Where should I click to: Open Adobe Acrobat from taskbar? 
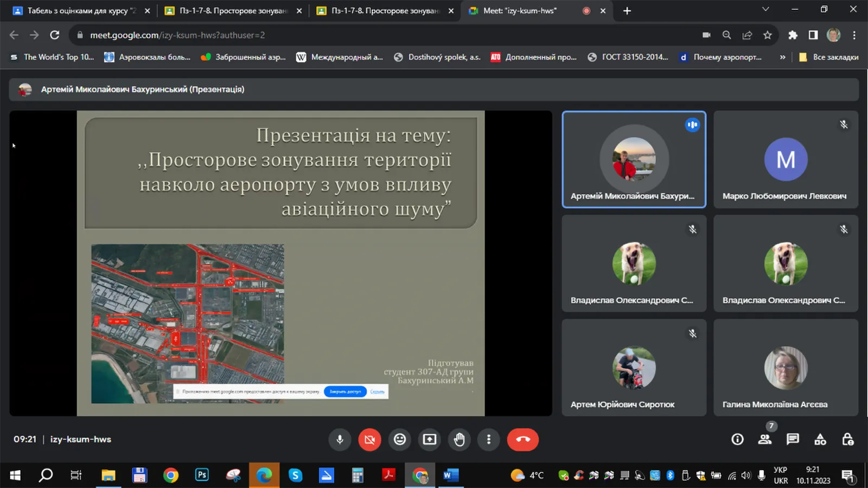pos(388,476)
